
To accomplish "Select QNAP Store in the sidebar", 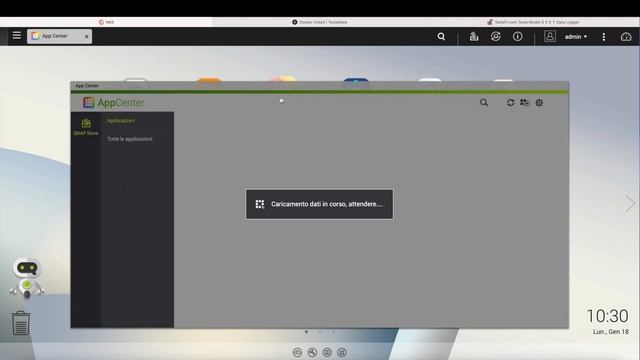I will 86,127.
